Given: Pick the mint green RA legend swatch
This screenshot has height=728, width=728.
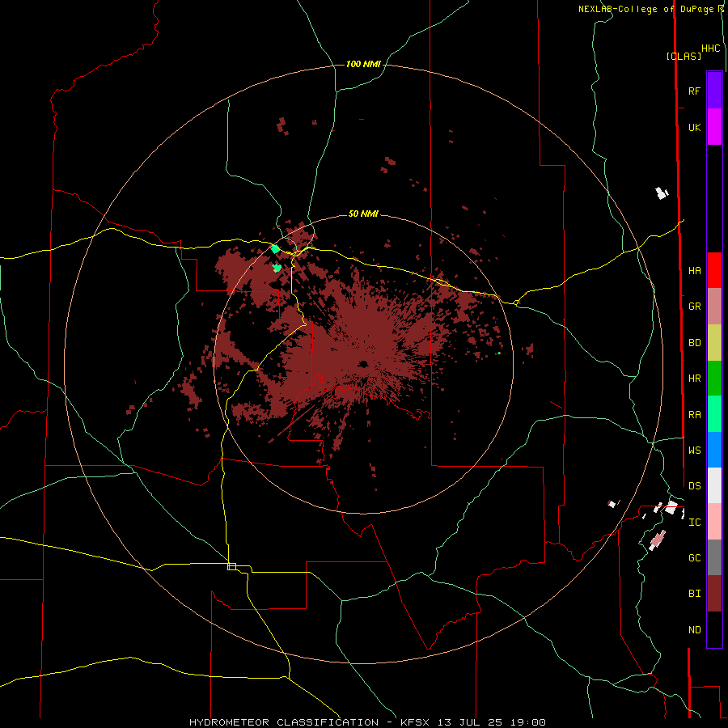Looking at the screenshot, I should (714, 414).
